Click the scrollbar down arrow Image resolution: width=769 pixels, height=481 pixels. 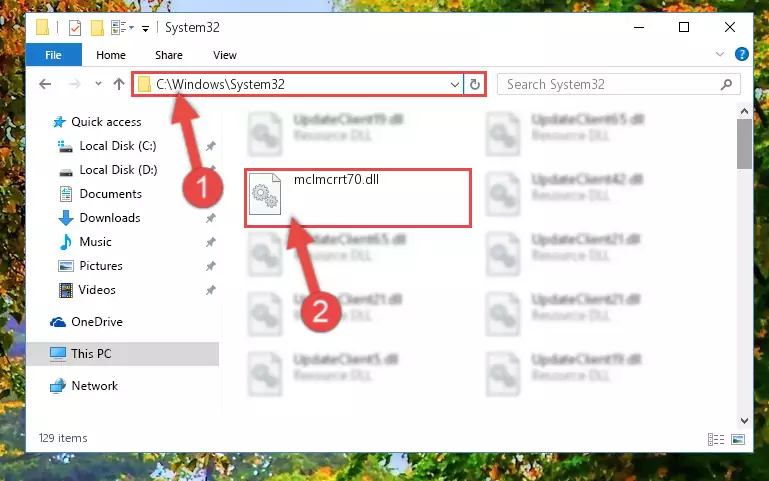tap(744, 421)
